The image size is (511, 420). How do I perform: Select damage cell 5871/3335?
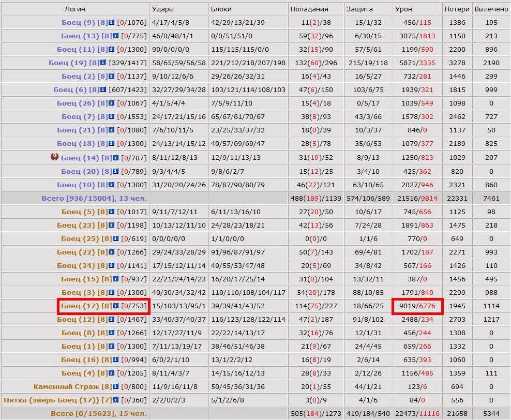(x=417, y=63)
